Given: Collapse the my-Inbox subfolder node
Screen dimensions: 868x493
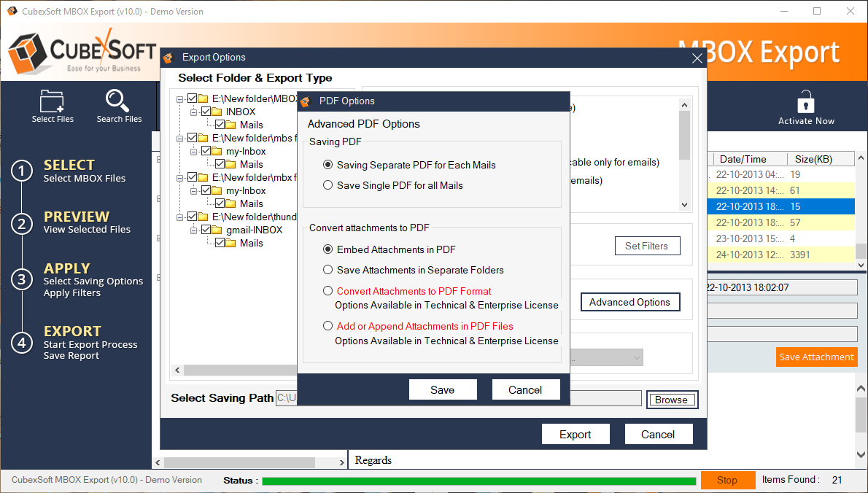Looking at the screenshot, I should pyautogui.click(x=194, y=151).
